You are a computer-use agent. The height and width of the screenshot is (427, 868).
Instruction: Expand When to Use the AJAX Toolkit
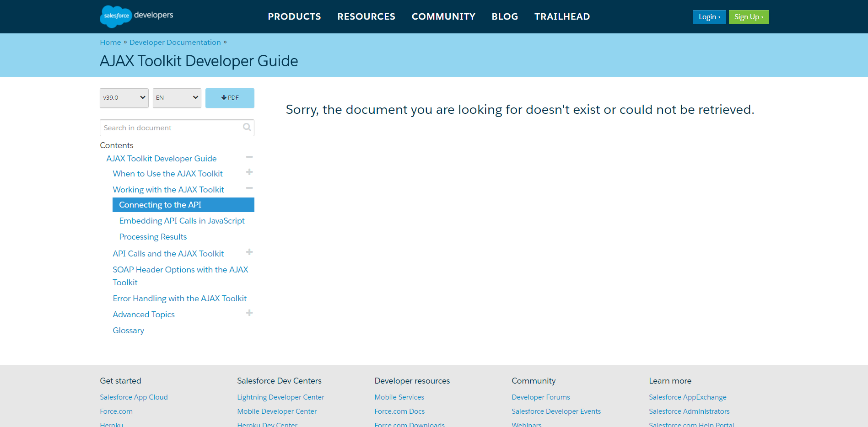pyautogui.click(x=249, y=172)
